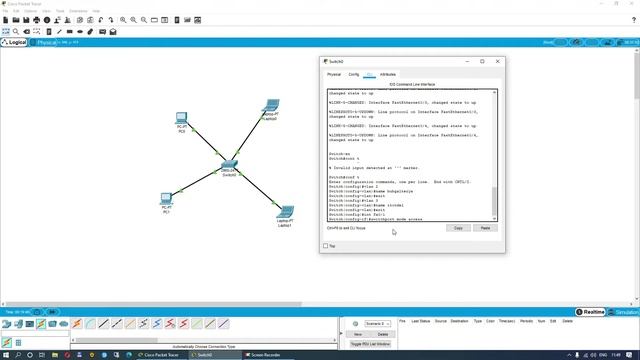Open the Help menu

(x=96, y=11)
